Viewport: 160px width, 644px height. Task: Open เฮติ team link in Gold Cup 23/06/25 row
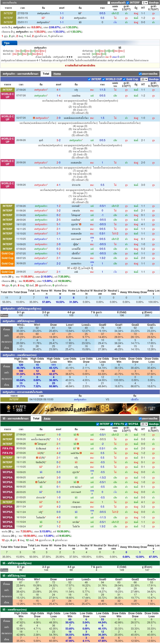tap(76, 272)
